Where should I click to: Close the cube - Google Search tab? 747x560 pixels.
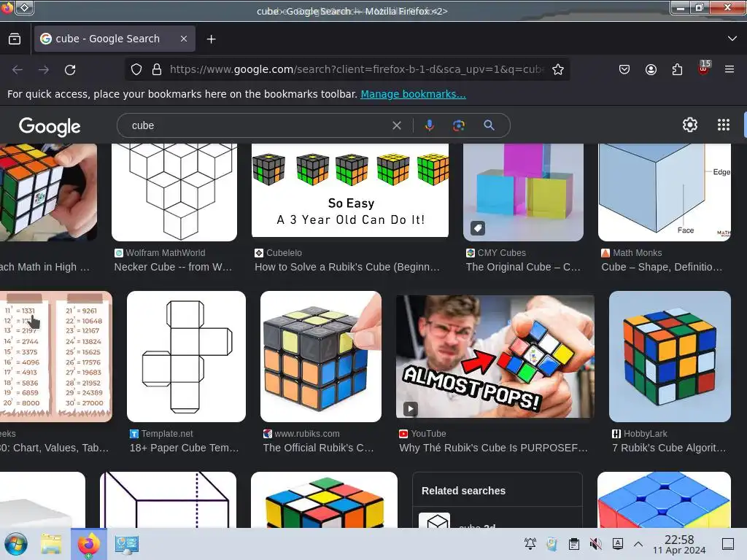point(183,39)
